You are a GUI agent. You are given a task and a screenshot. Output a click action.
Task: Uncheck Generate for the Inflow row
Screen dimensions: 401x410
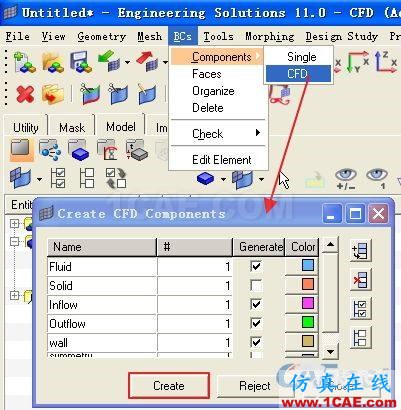256,304
